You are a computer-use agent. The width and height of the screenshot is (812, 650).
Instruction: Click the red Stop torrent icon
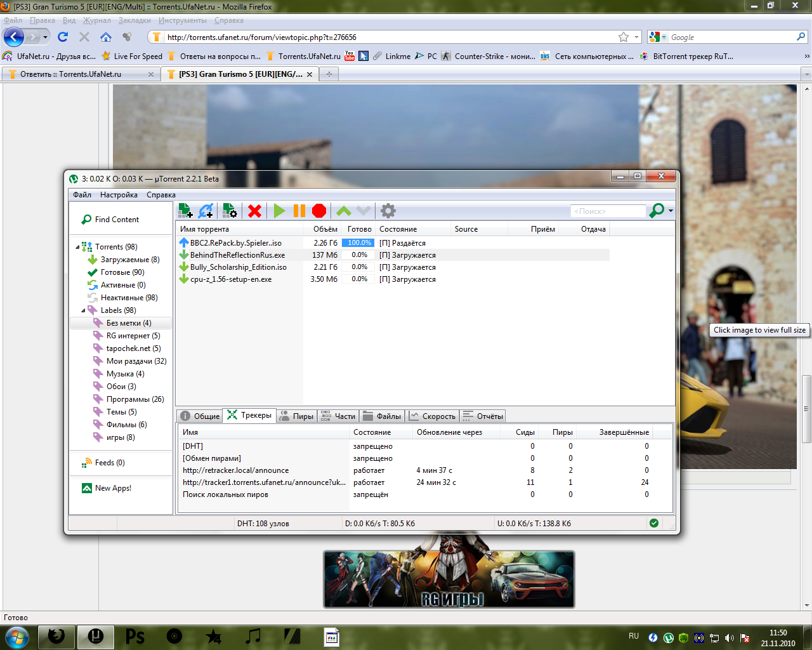[319, 211]
